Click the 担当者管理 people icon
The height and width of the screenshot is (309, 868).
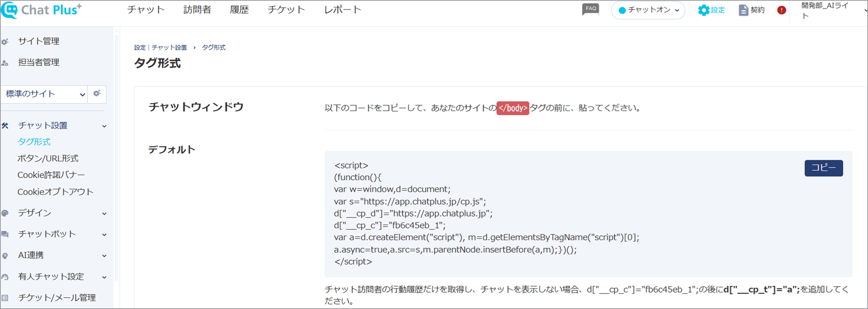(x=5, y=63)
